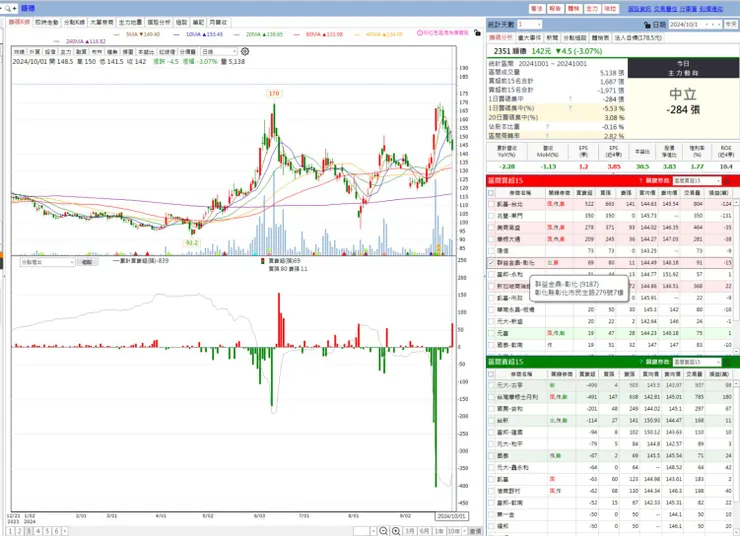Click the 主力 button in top bar

coord(592,8)
